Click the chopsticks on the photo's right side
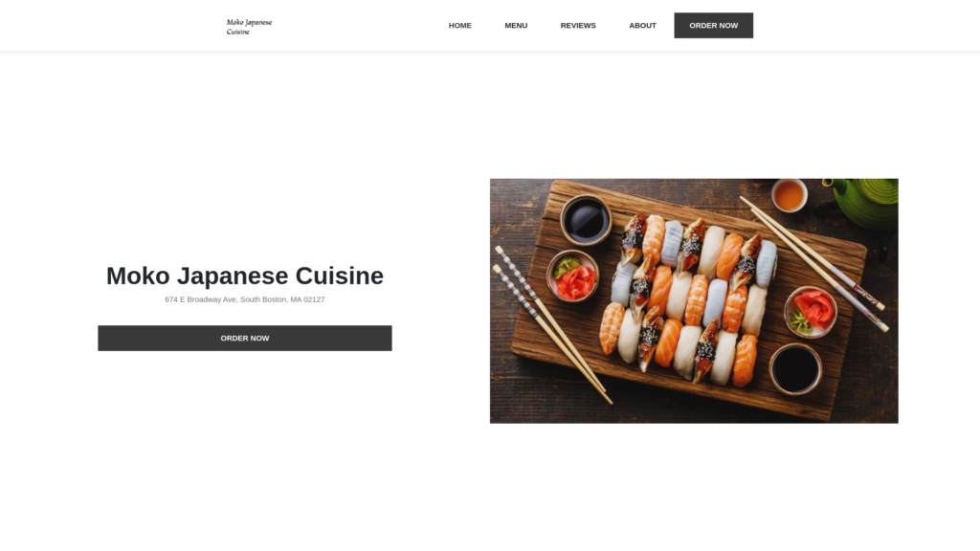Screen dimensions: 980x551 click(x=815, y=263)
